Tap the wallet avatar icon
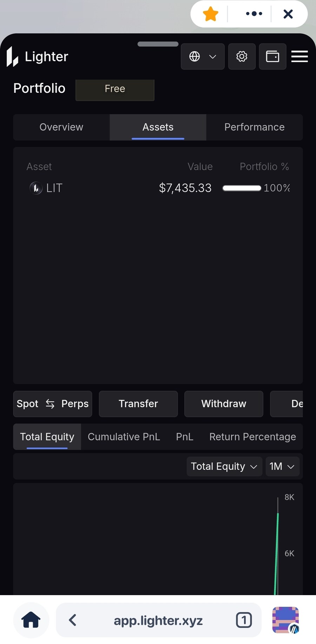 pos(286,620)
